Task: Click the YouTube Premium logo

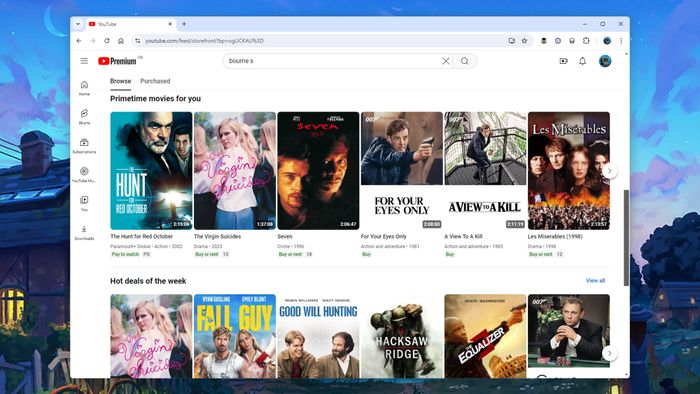Action: pyautogui.click(x=117, y=61)
